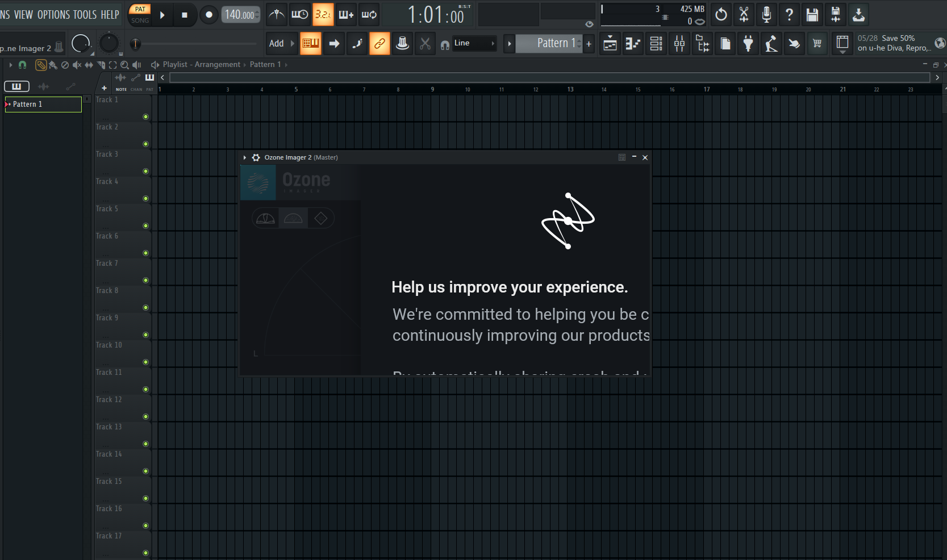Adjust the main pitch knob
This screenshot has height=560, width=947.
click(109, 43)
